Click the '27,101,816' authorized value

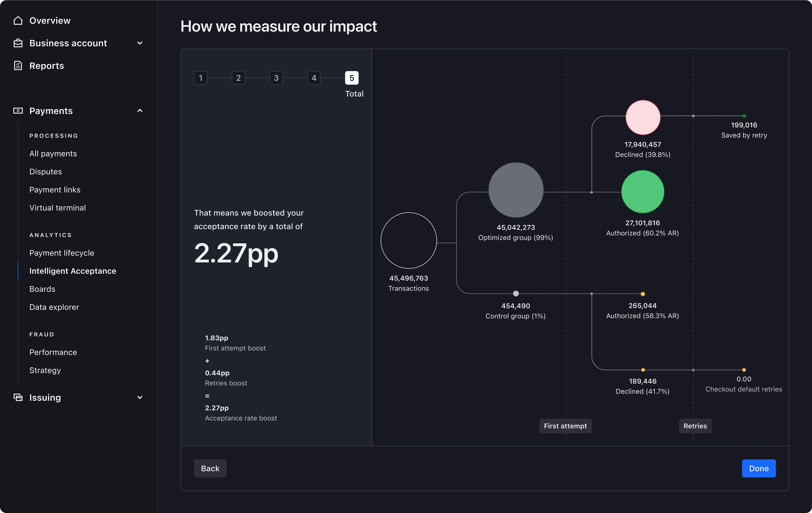tap(643, 223)
